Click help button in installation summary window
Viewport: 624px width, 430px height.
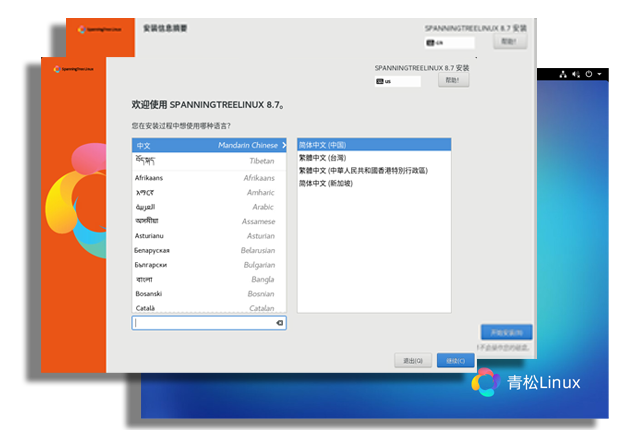pos(510,41)
